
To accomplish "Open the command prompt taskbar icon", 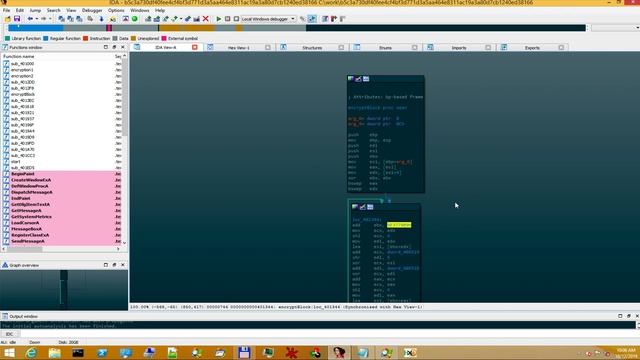I will pyautogui.click(x=78, y=353).
